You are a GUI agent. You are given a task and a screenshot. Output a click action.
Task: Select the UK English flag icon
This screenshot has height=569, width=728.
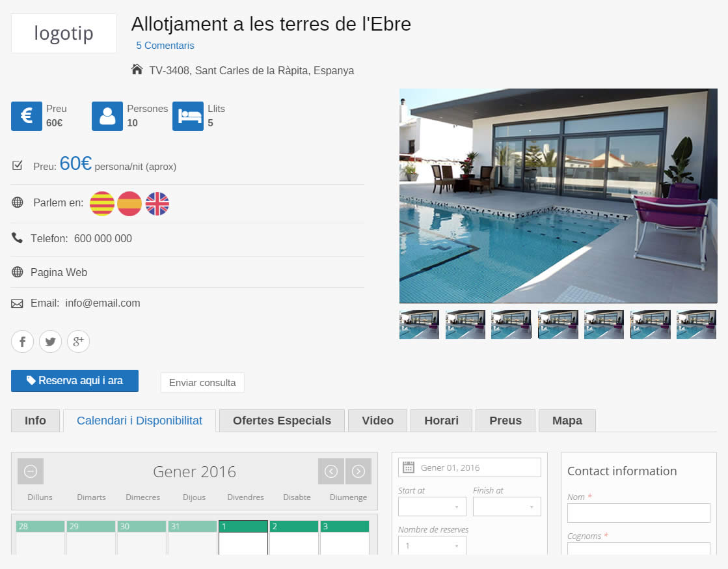coord(157,203)
